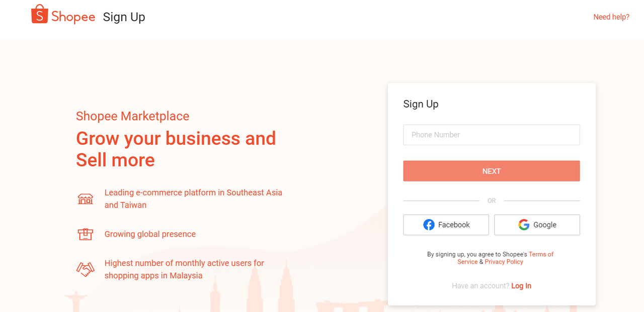The width and height of the screenshot is (644, 312).
Task: Click the handshake icon beside Highest number text
Action: (x=86, y=269)
